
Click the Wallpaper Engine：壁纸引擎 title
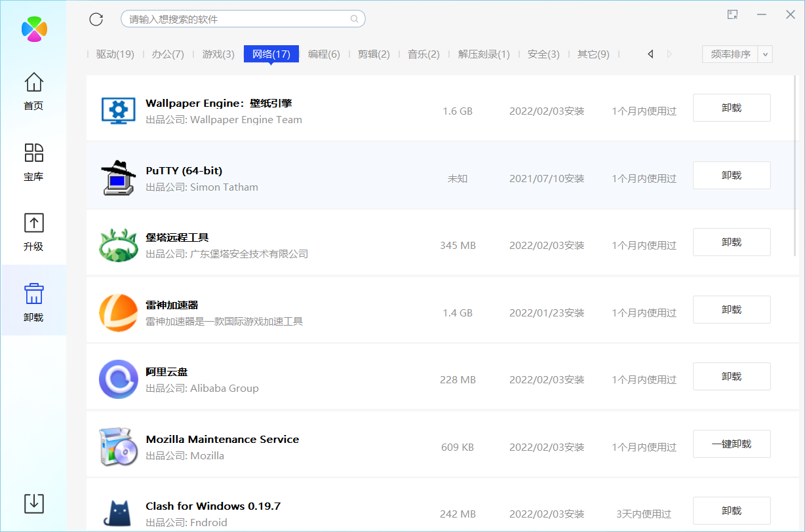(x=218, y=103)
